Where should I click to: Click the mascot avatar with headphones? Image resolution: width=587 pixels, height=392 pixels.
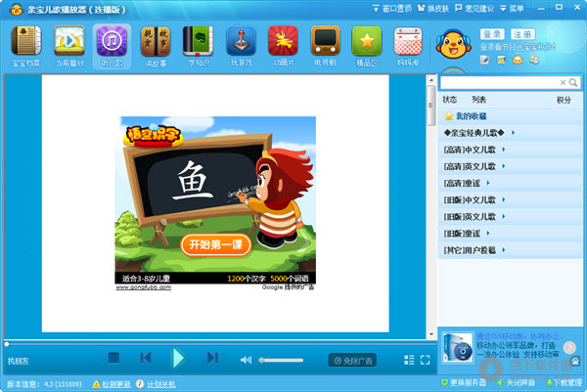[x=453, y=45]
